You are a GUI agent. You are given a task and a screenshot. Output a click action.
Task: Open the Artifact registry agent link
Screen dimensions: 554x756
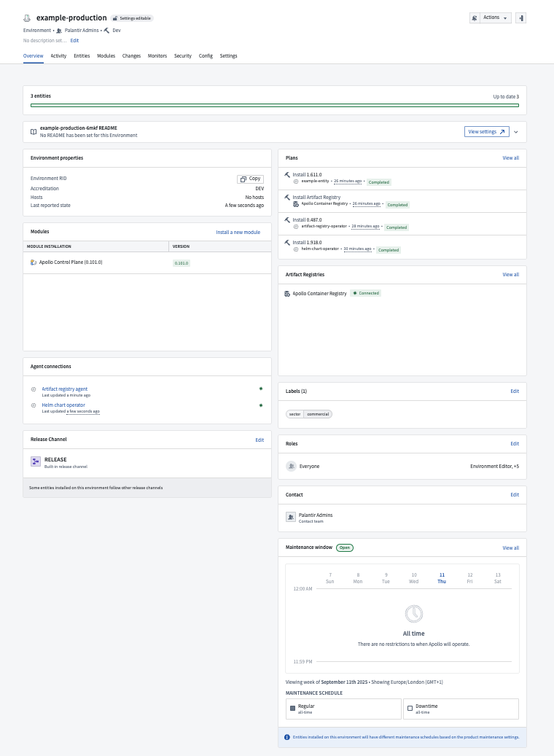65,389
